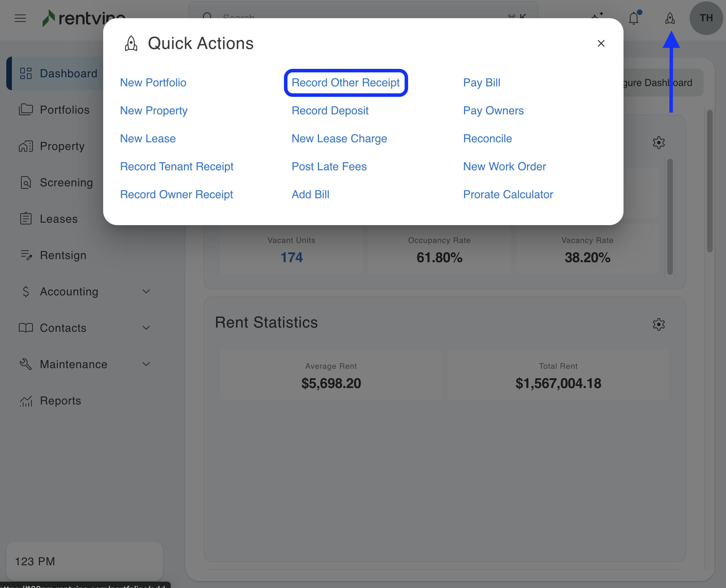726x588 pixels.
Task: Open the TH user avatar menu
Action: (706, 18)
